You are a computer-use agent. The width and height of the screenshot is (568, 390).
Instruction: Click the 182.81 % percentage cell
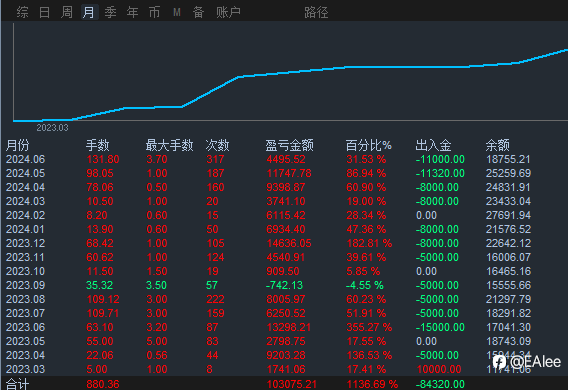[369, 243]
